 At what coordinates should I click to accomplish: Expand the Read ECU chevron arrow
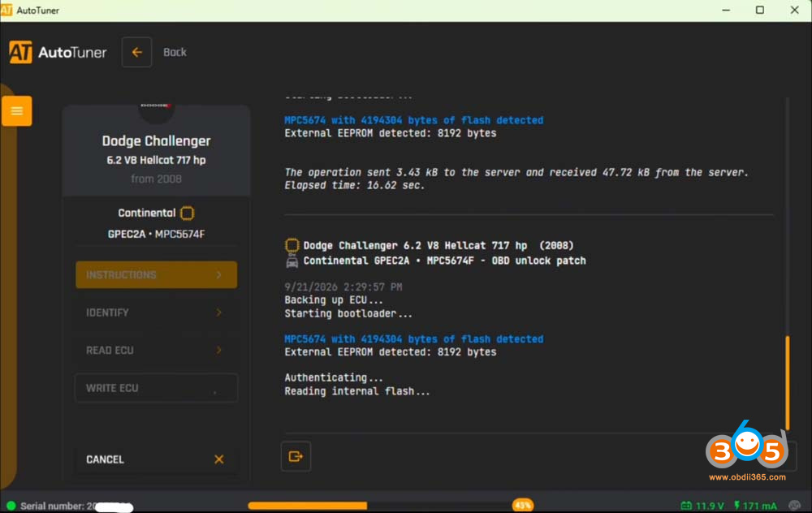[219, 351]
